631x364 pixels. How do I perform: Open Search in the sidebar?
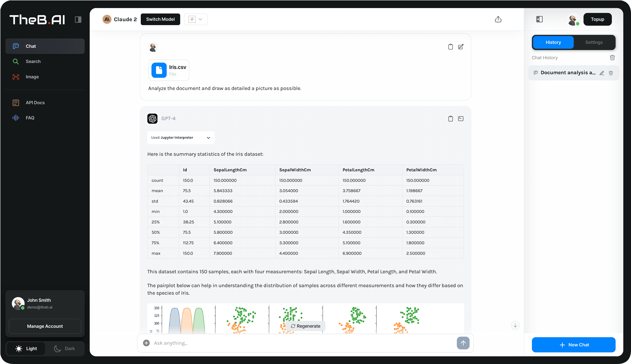[33, 61]
